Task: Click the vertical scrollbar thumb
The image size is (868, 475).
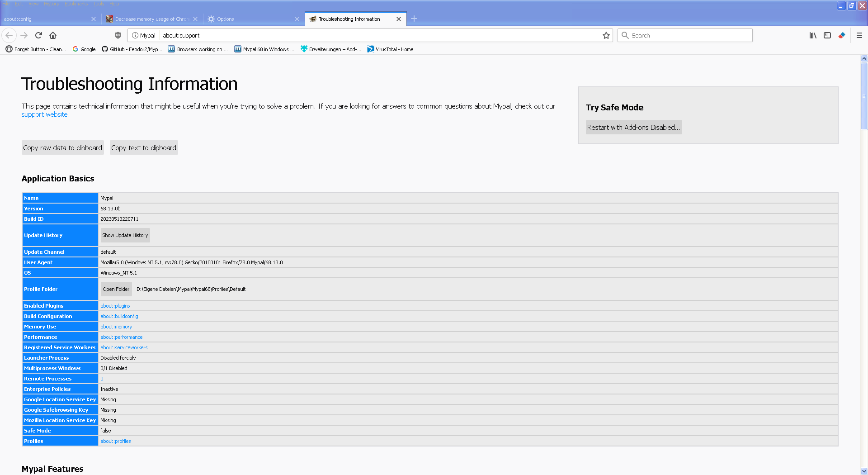Action: tap(864, 96)
